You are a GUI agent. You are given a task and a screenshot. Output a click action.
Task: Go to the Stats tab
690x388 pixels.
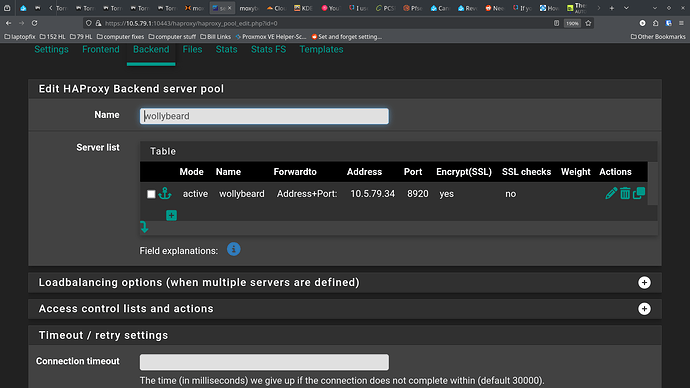pyautogui.click(x=226, y=49)
